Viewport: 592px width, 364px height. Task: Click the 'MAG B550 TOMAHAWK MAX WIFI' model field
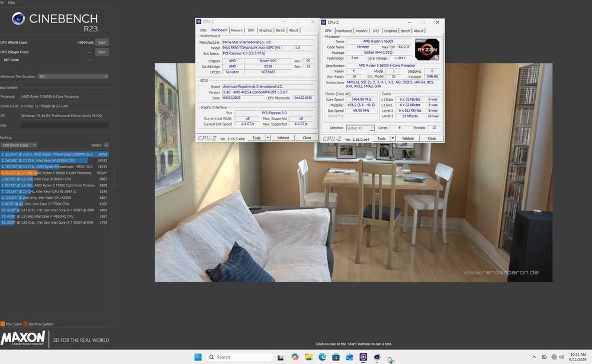click(x=251, y=47)
